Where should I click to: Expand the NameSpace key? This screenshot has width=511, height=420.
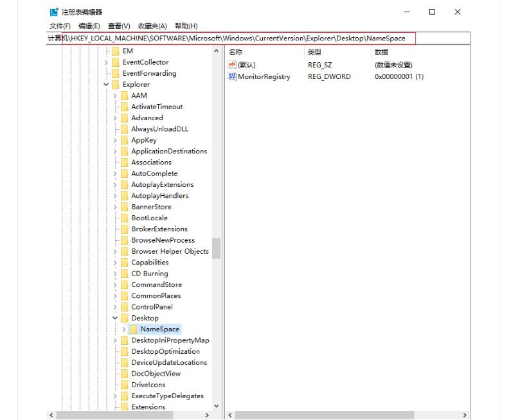coord(123,329)
